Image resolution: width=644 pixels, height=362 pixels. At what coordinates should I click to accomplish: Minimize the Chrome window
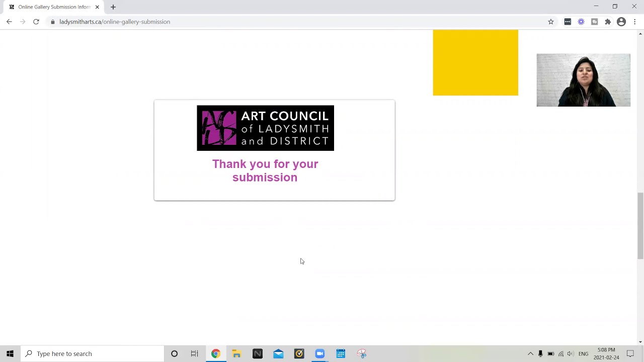596,7
